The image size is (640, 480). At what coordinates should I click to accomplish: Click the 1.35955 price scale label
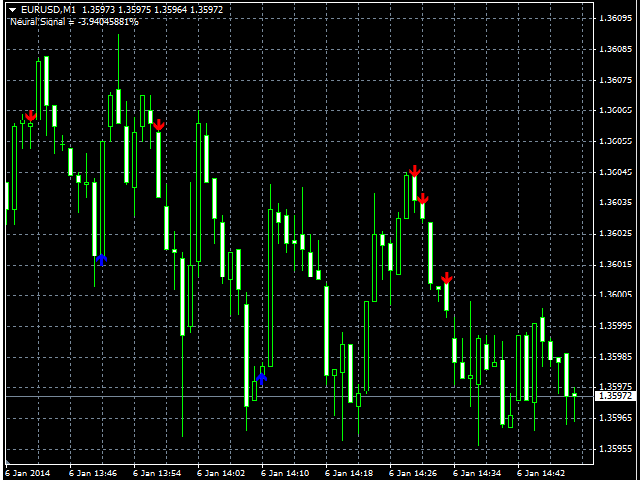(616, 449)
